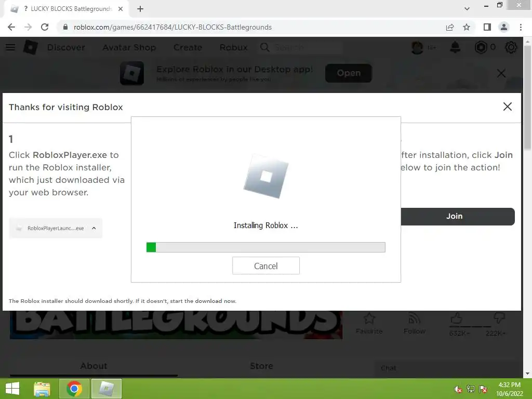Click the thumbs up like icon
This screenshot has width=532, height=399.
[456, 318]
